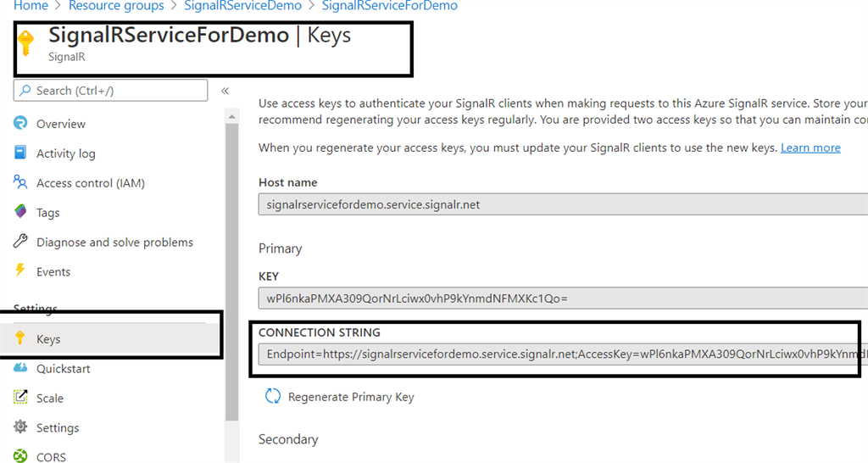Click the Regenerate Primary Key refresh icon

(273, 397)
